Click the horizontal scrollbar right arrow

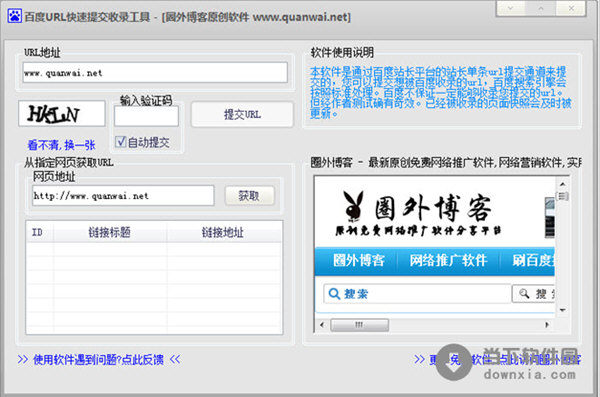click(547, 325)
